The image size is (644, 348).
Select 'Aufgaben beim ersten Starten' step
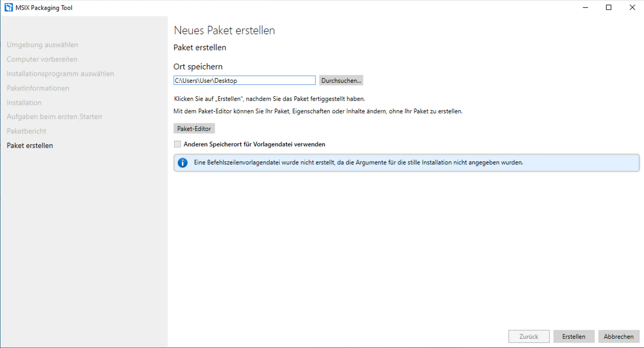pyautogui.click(x=54, y=117)
